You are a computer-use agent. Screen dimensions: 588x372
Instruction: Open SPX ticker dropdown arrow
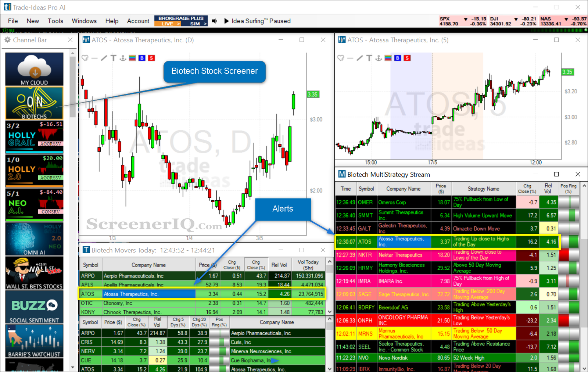click(x=466, y=19)
